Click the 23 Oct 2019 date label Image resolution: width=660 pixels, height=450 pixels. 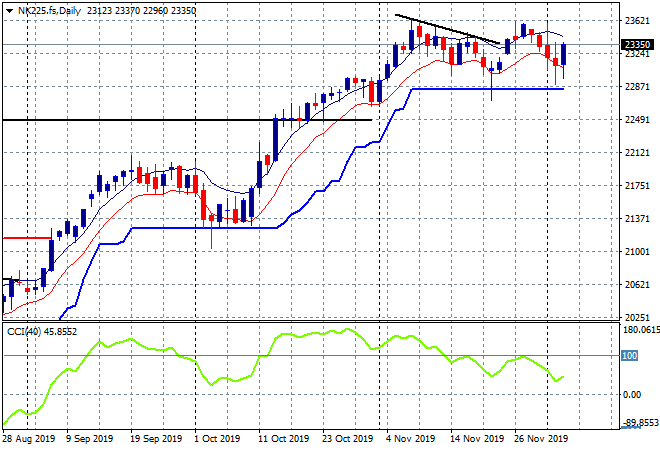(x=348, y=439)
